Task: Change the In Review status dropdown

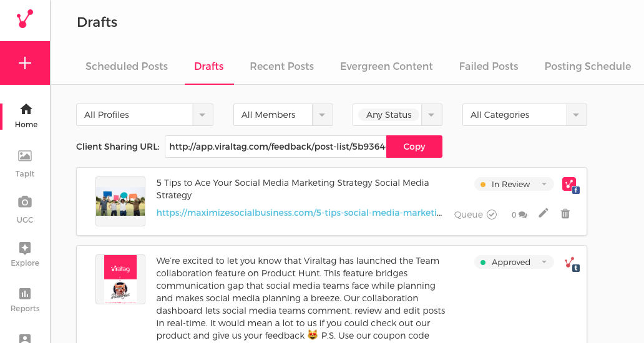Action: [514, 184]
